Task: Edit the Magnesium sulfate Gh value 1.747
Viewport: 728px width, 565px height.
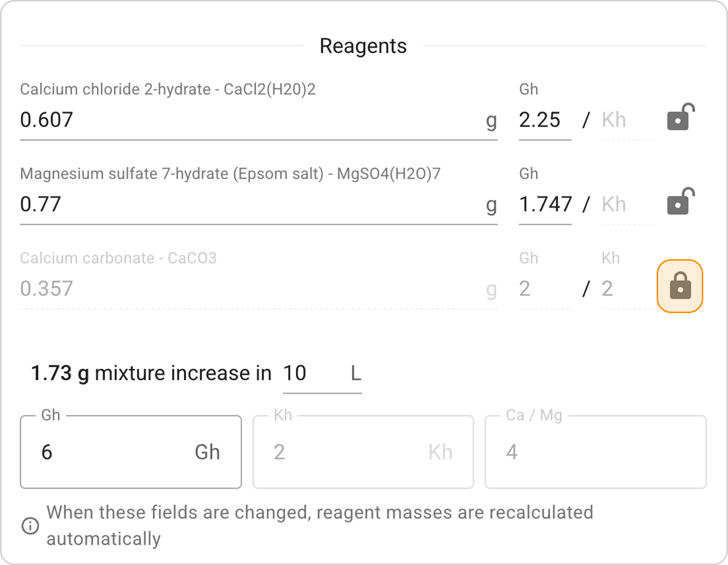Action: (x=545, y=204)
